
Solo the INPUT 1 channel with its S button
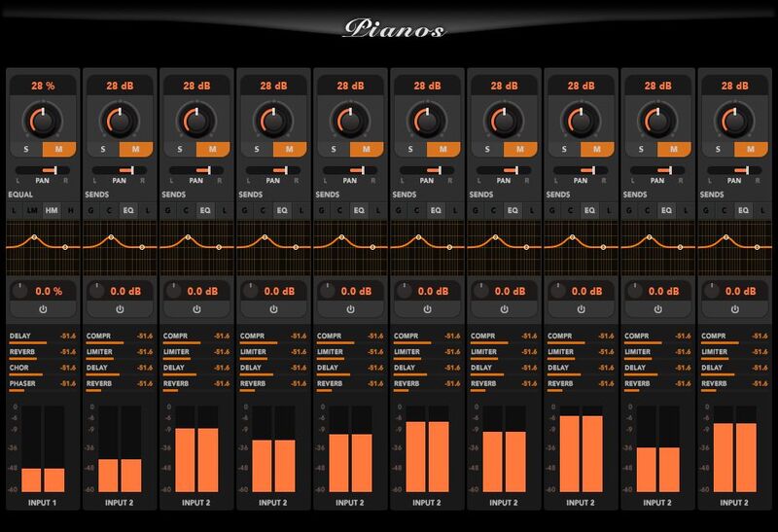26,149
